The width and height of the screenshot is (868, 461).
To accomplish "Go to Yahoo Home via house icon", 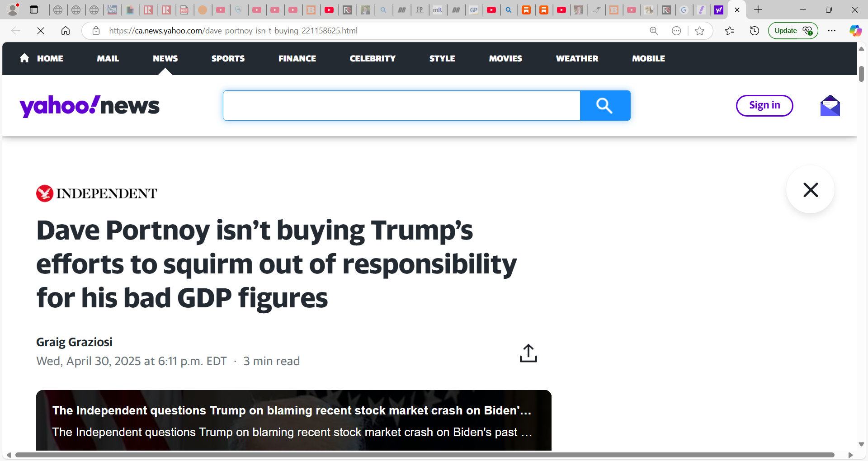I will (24, 58).
